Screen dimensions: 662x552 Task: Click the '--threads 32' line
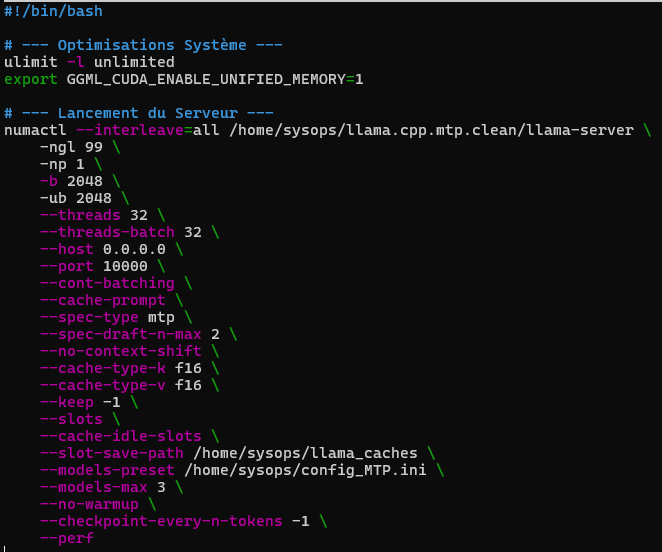94,215
